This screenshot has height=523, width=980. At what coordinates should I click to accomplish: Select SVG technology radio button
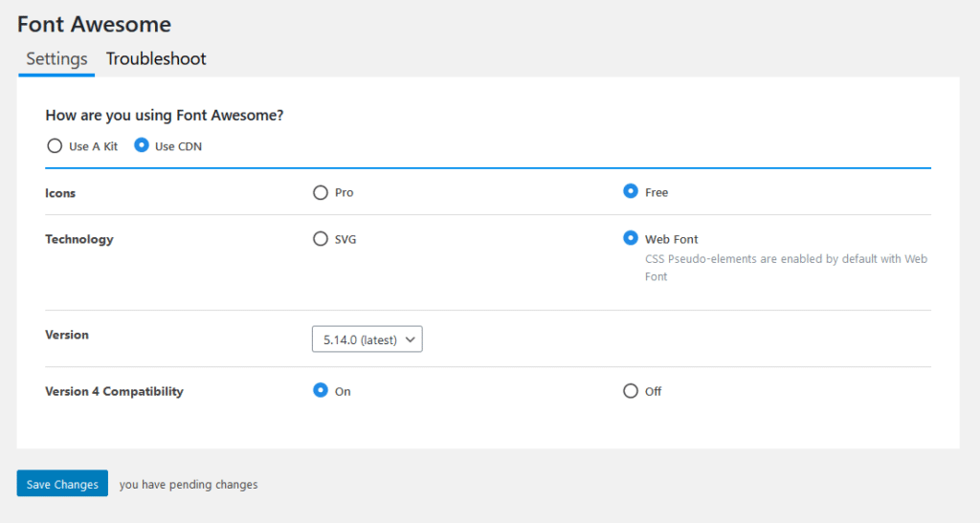320,239
